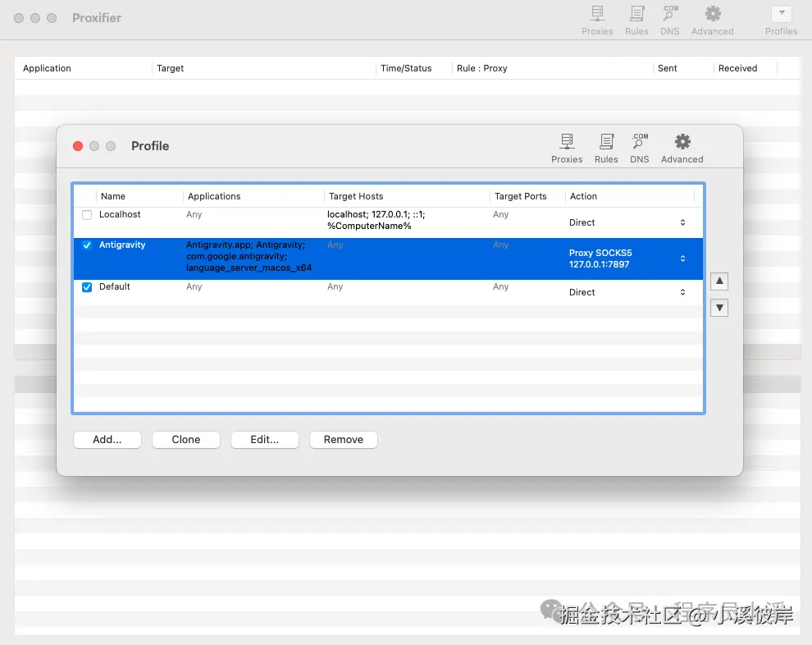Screen dimensions: 812x645
Task: Open DNS settings in the Profile window toolbar
Action: click(x=640, y=149)
